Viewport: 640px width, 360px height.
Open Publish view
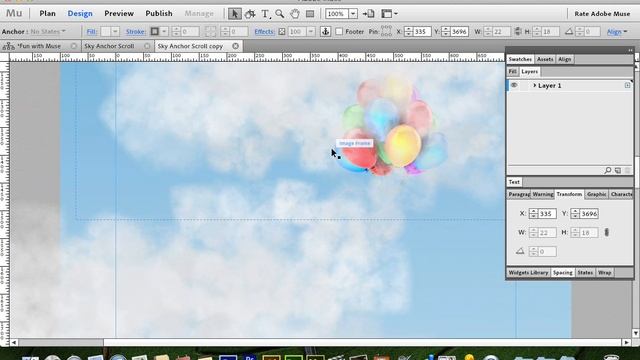(x=159, y=13)
